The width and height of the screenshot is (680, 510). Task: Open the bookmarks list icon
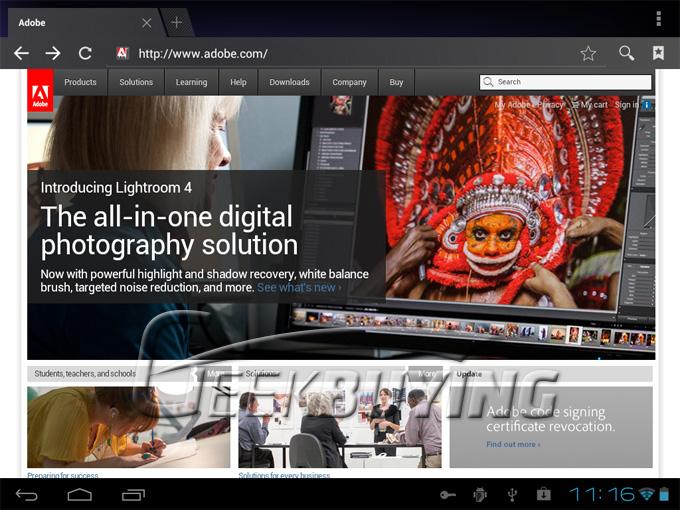pos(658,53)
